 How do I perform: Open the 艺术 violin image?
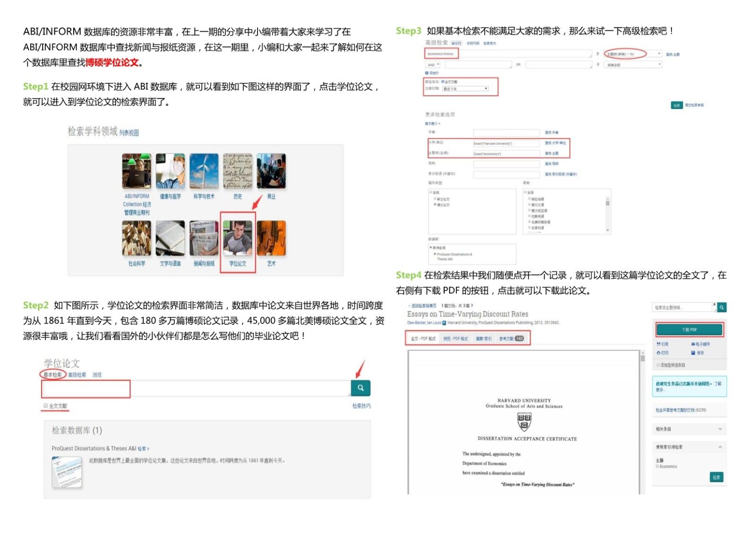coord(271,238)
